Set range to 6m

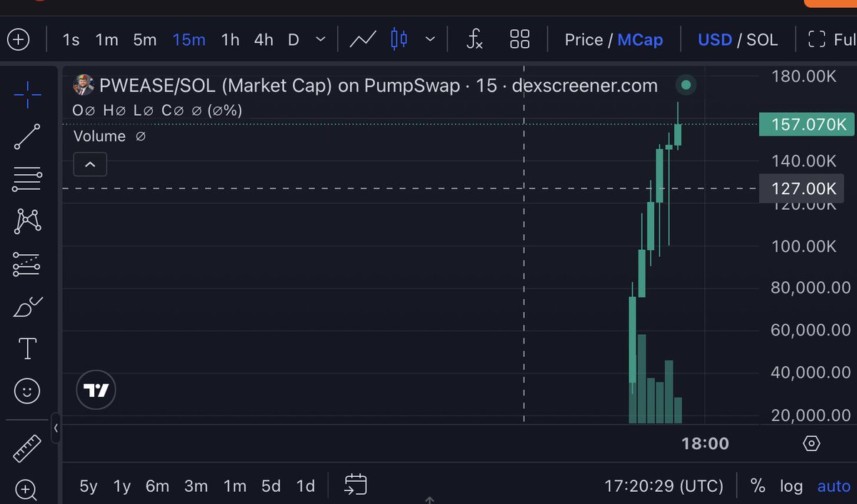[x=157, y=486]
